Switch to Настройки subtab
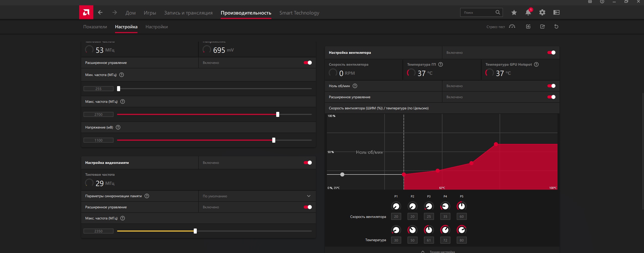 click(157, 27)
